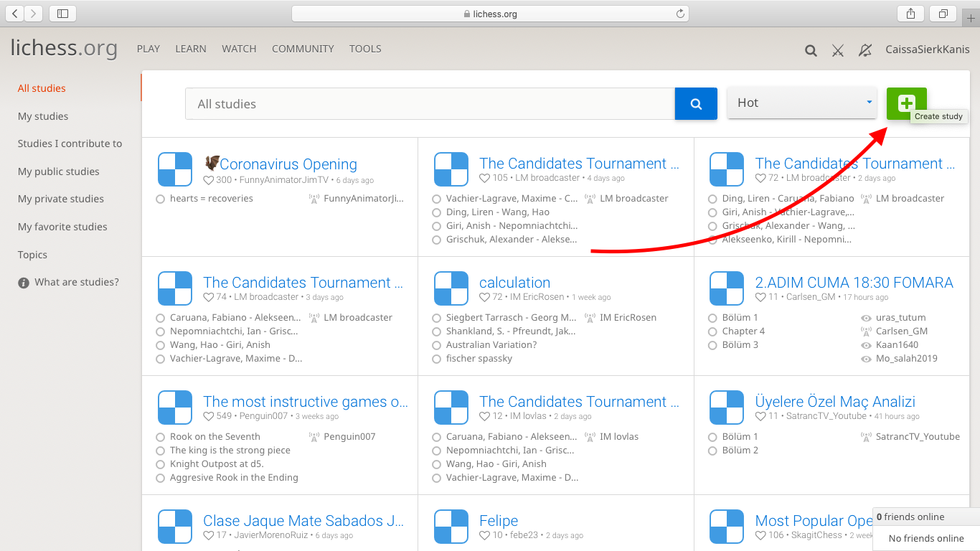The width and height of the screenshot is (980, 551).
Task: Open Studies I contribute to
Action: click(70, 143)
